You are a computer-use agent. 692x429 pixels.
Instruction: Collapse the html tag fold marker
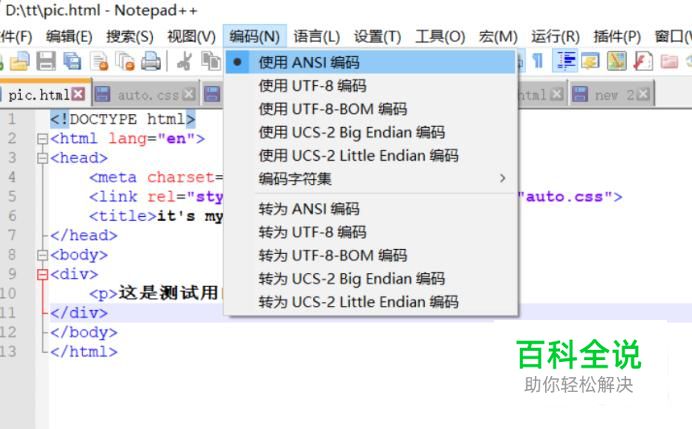[42, 139]
